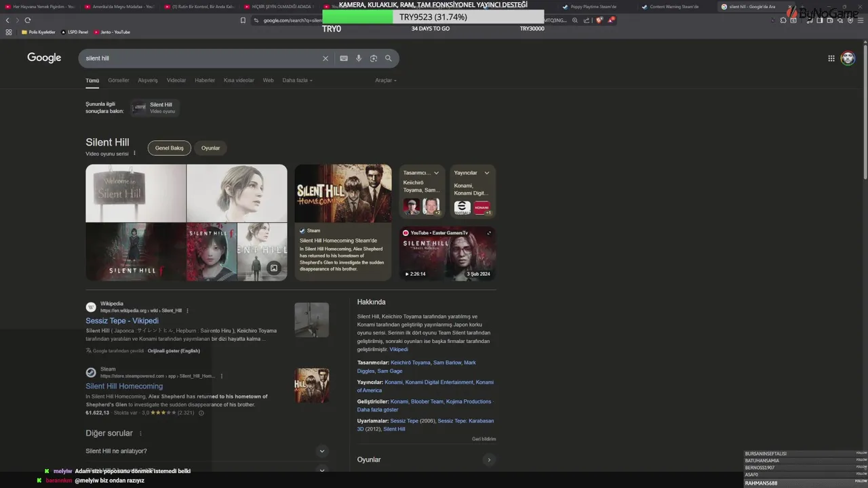Open the Polis Kıyafetler bookmark folder
Viewport: 868px width, 488px height.
point(39,32)
